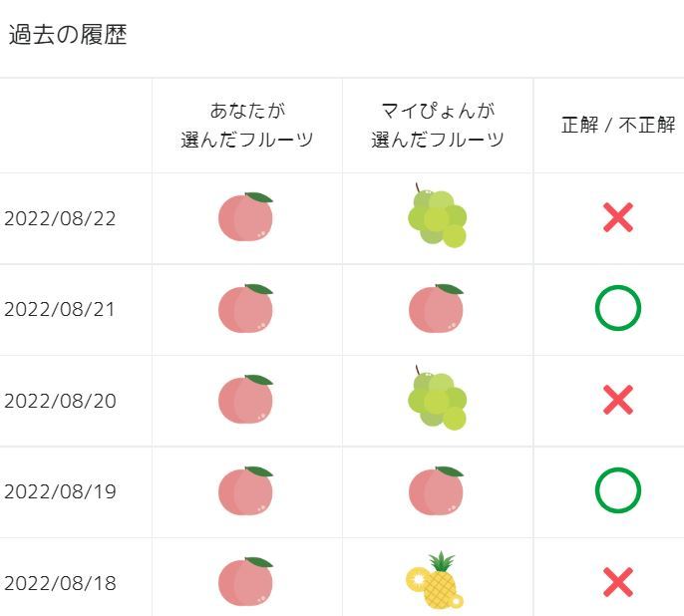Click the マイぴょんが選んだフルーツ column header
This screenshot has height=616, width=684.
(438, 125)
